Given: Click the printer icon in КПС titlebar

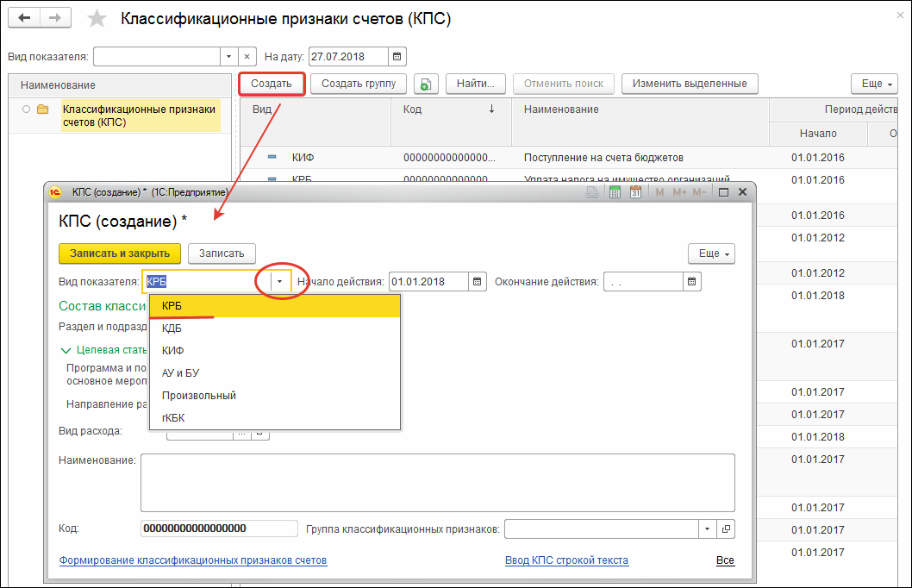Looking at the screenshot, I should (x=592, y=192).
